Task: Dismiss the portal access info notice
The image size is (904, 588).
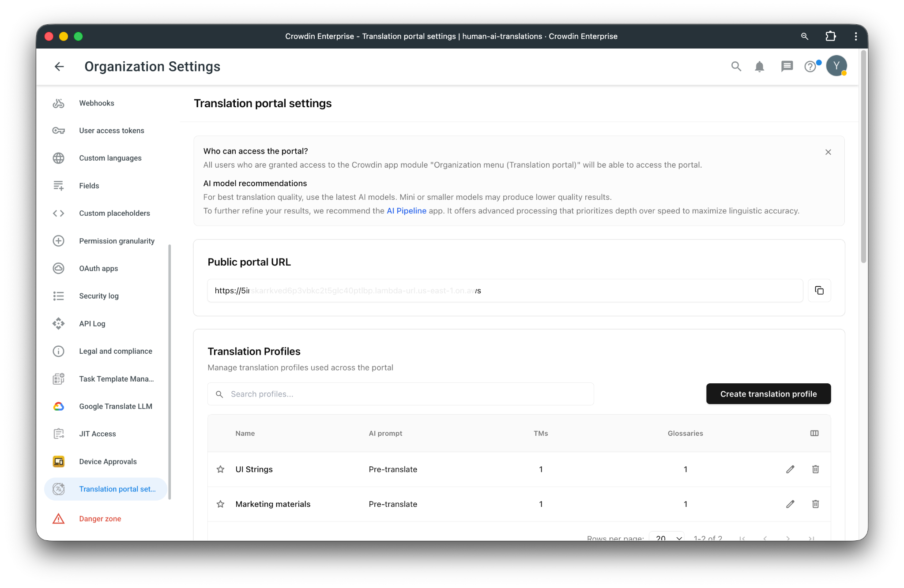Action: (828, 152)
